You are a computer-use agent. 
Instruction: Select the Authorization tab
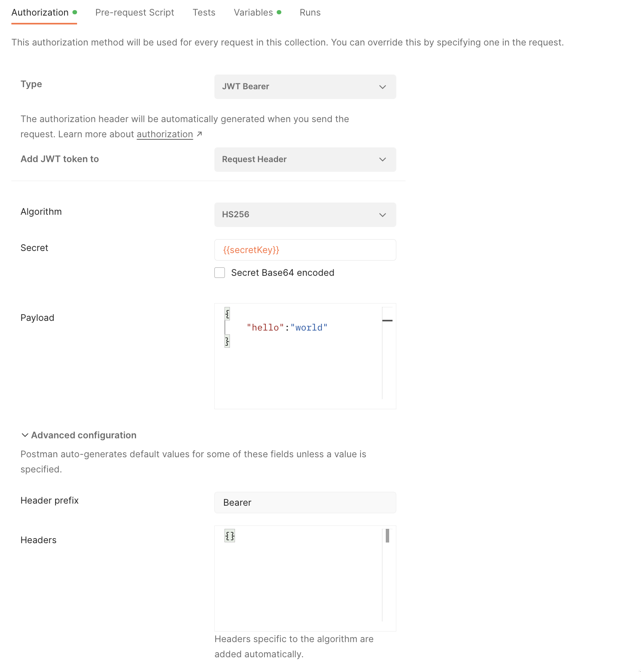coord(40,12)
